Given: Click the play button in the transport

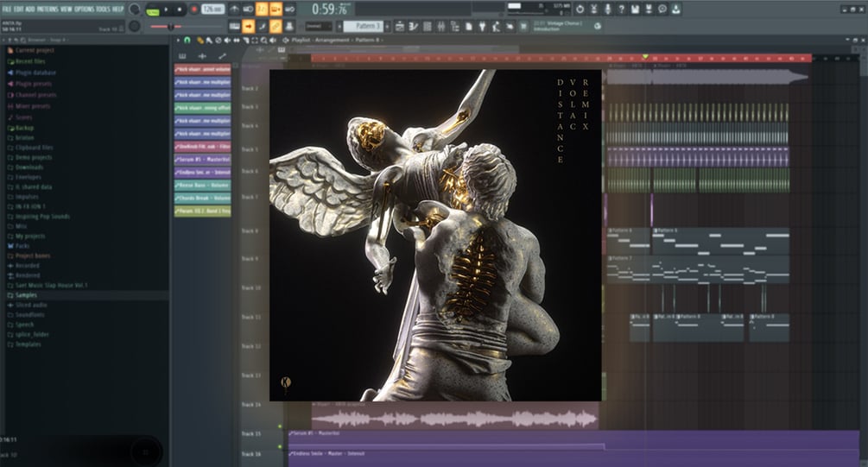Looking at the screenshot, I should point(166,9).
